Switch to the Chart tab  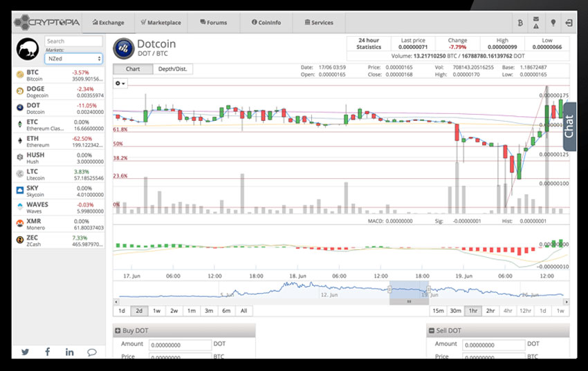tap(133, 69)
